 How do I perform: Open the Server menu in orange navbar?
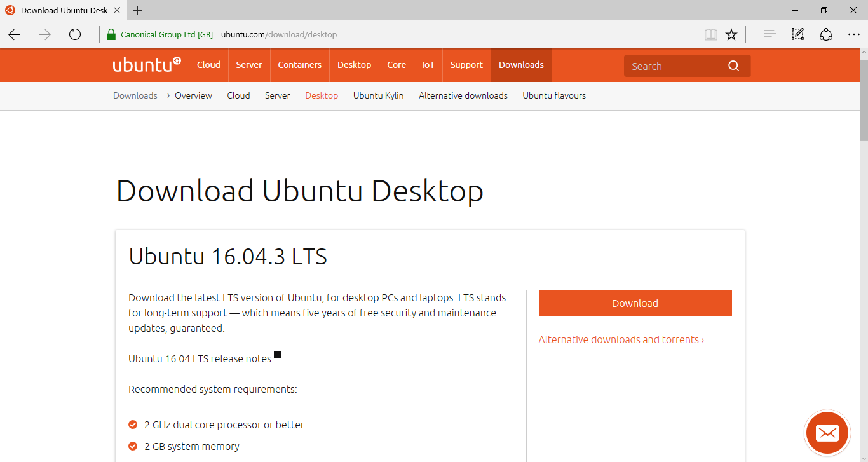(249, 65)
